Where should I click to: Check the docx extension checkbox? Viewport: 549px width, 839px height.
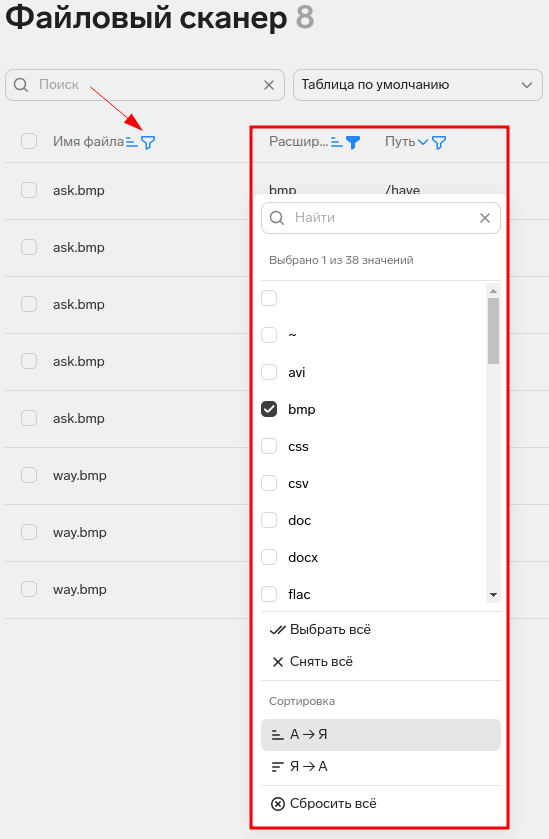pyautogui.click(x=269, y=557)
